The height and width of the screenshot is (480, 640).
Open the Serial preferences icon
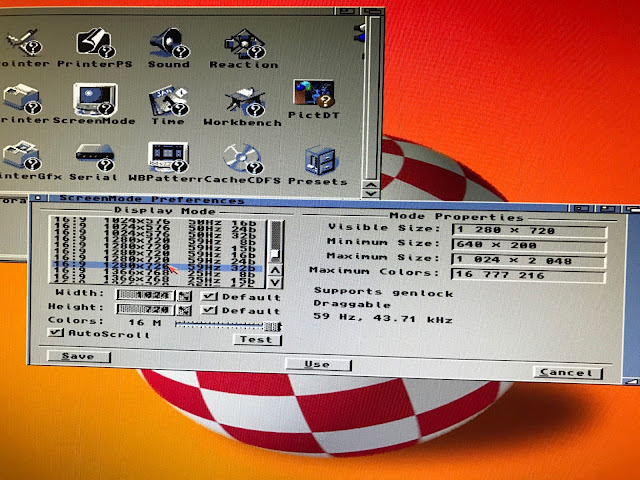click(x=95, y=157)
